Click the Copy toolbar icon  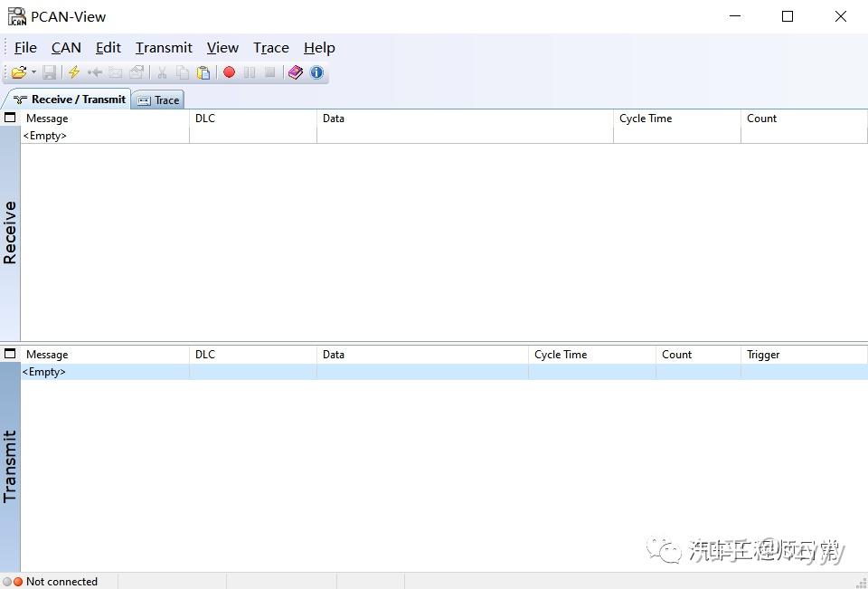tap(182, 72)
